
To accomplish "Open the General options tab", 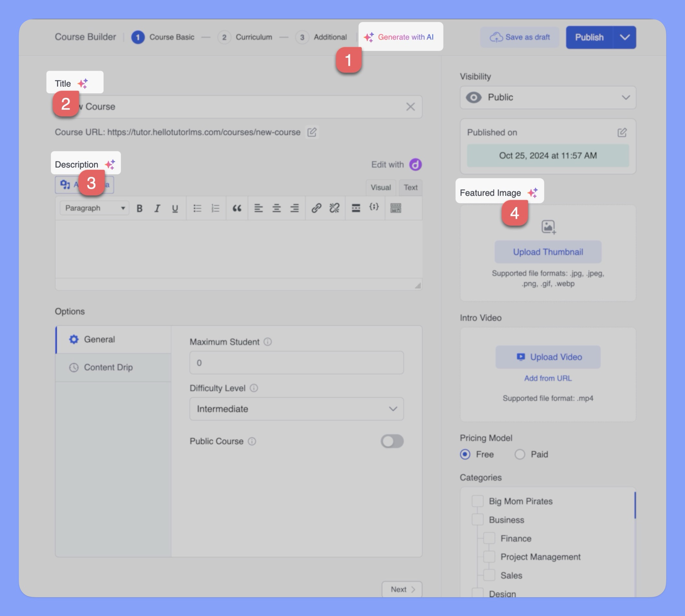I will point(114,340).
